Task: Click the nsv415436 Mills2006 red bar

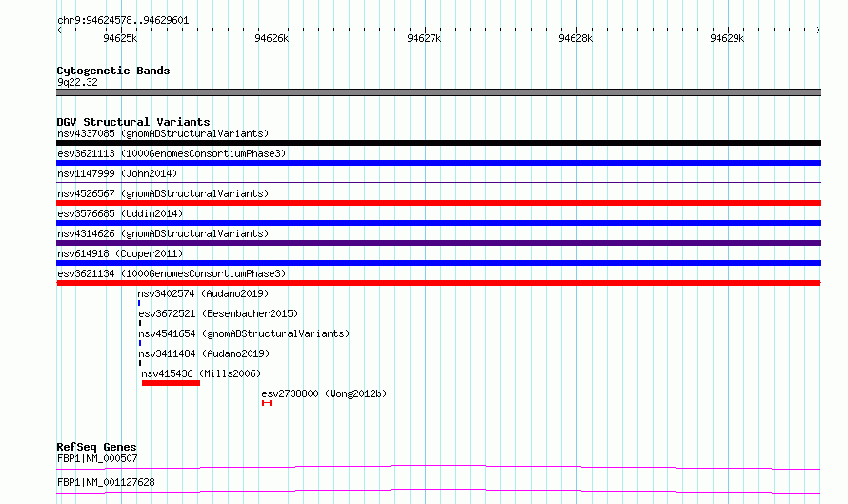Action: click(171, 383)
